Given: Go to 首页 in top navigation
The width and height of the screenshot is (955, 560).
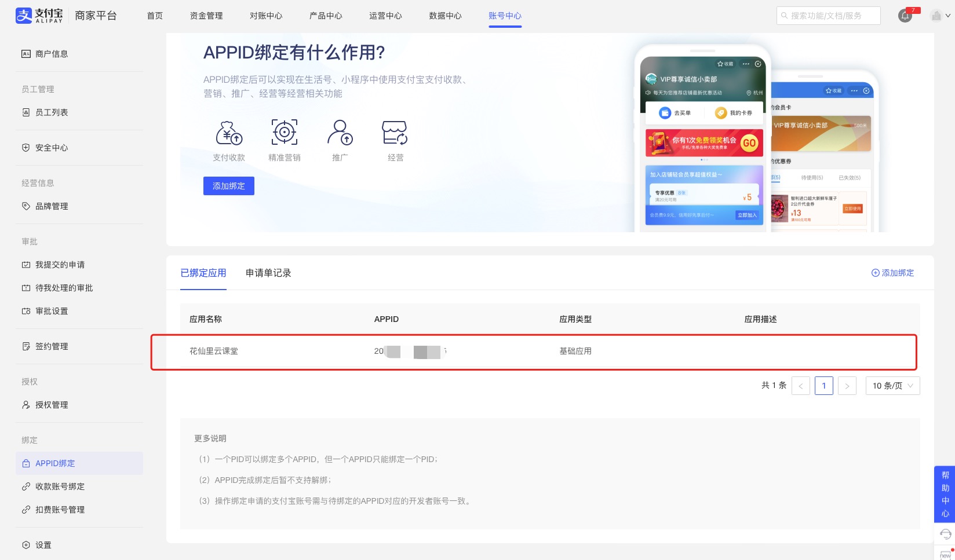Looking at the screenshot, I should click(x=155, y=16).
